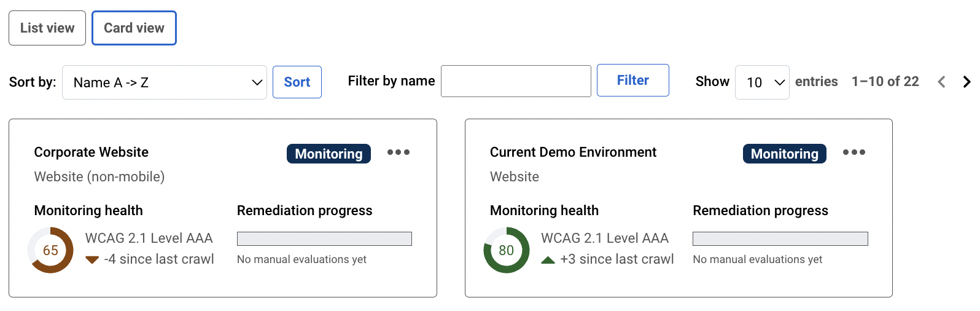Switch to Card view

pyautogui.click(x=134, y=28)
